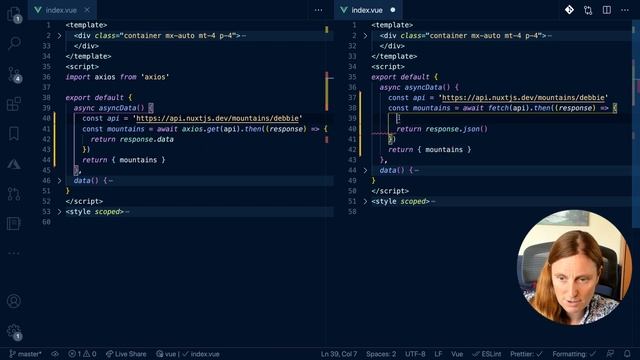Switch to the left index.vue tab

click(x=61, y=10)
